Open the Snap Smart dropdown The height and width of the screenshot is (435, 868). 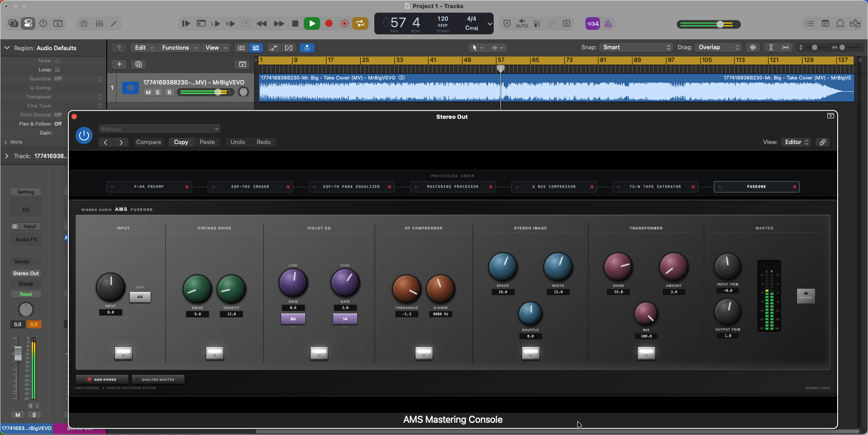coord(637,47)
